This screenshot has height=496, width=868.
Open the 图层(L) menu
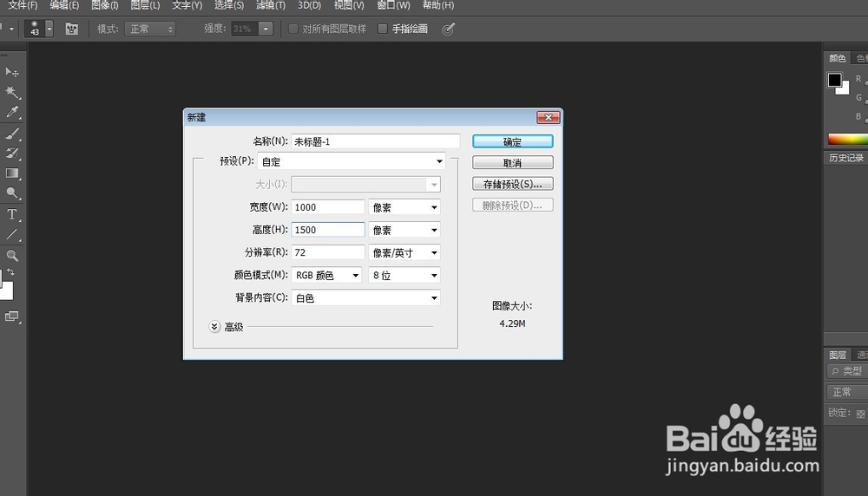(x=145, y=5)
